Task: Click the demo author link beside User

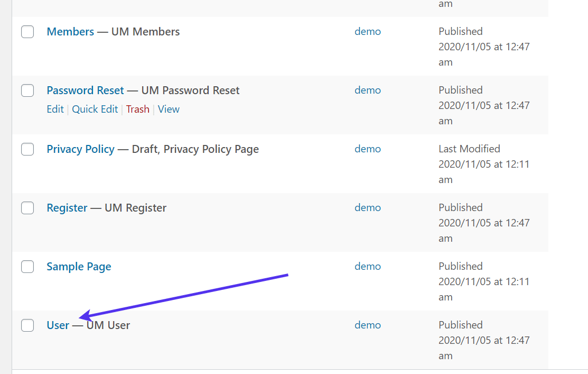Action: 368,325
